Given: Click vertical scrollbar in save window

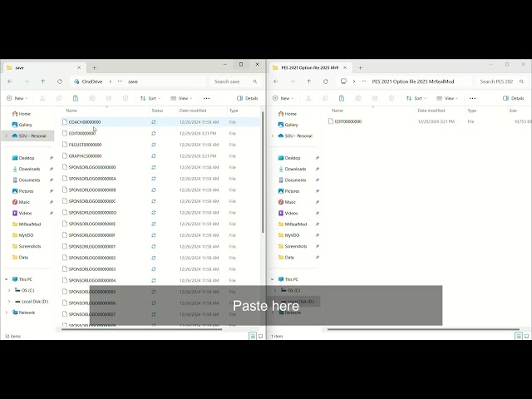Looking at the screenshot, I should [x=263, y=173].
